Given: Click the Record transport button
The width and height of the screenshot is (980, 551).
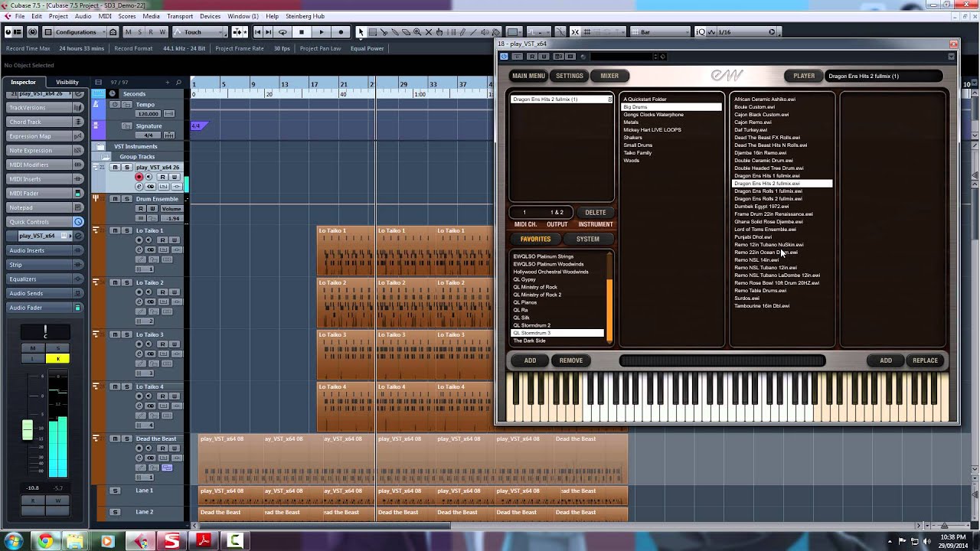Looking at the screenshot, I should [341, 32].
